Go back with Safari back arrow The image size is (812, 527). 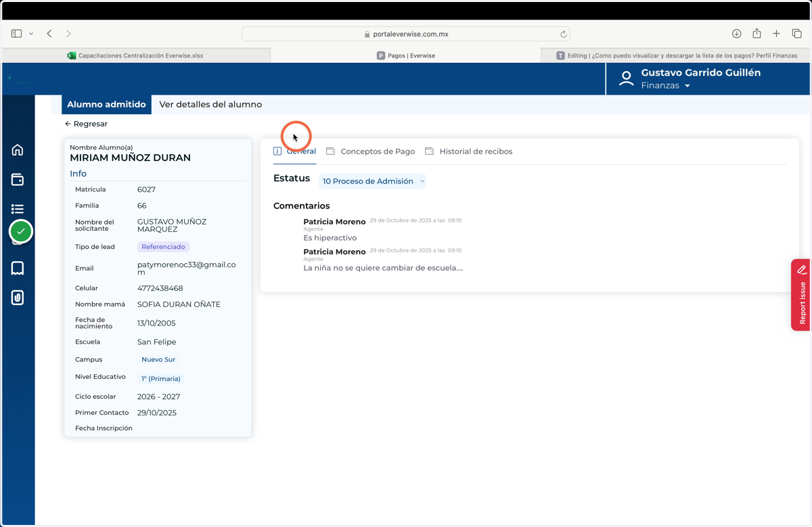coord(49,34)
